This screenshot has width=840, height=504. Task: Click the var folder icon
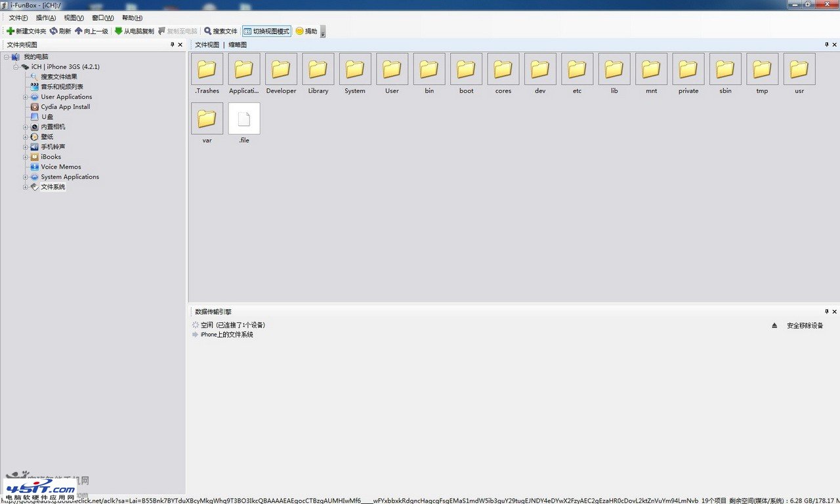click(x=207, y=118)
